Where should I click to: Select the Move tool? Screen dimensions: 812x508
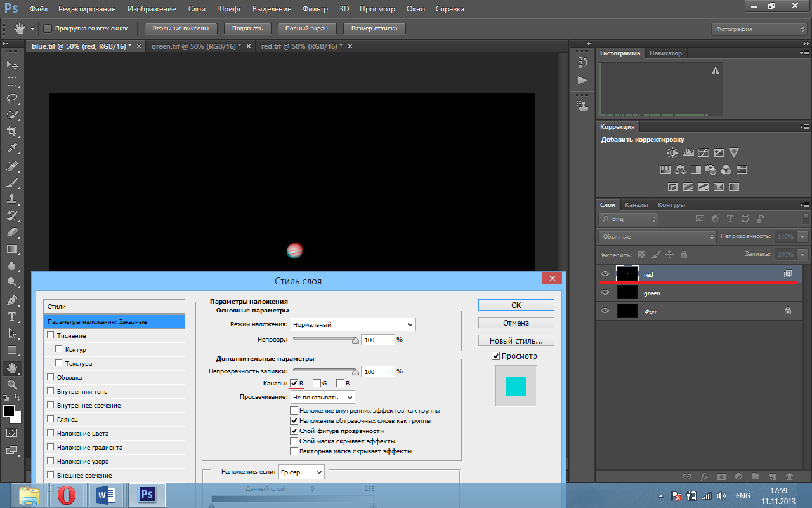click(12, 65)
